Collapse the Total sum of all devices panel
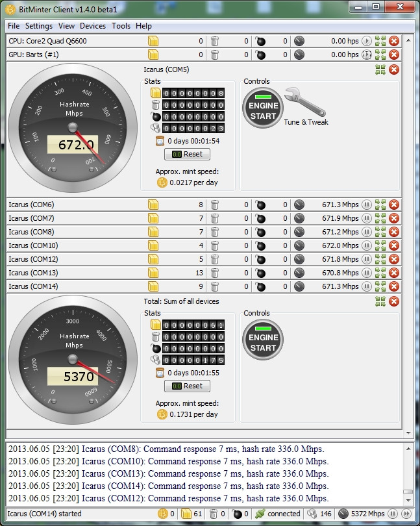 click(x=380, y=301)
